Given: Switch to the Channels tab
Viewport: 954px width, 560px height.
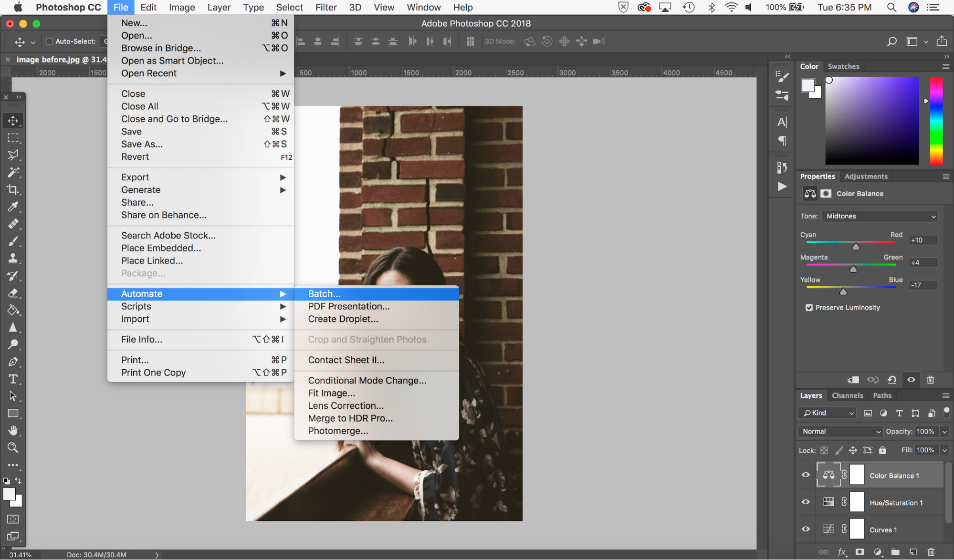Looking at the screenshot, I should pos(847,394).
